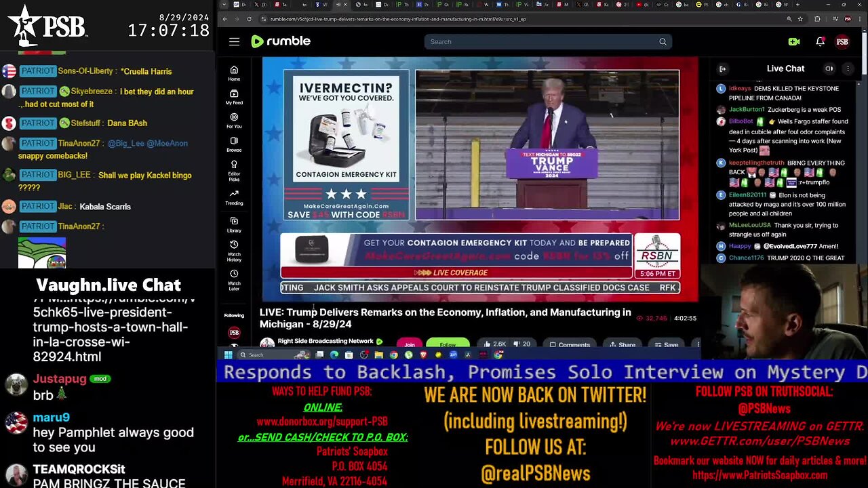Click TinaAnon27's posted image thumbnail
Screen dimensions: 868x488
(42, 251)
